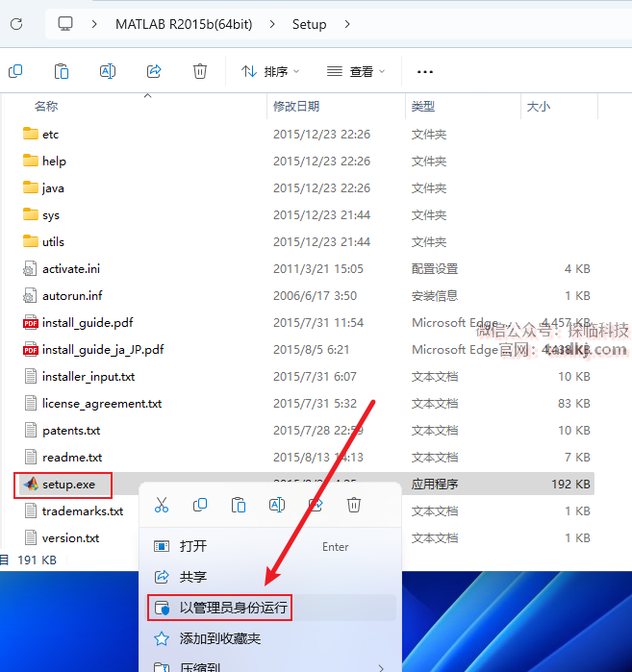Click the 191 KB status bar text

(x=37, y=560)
